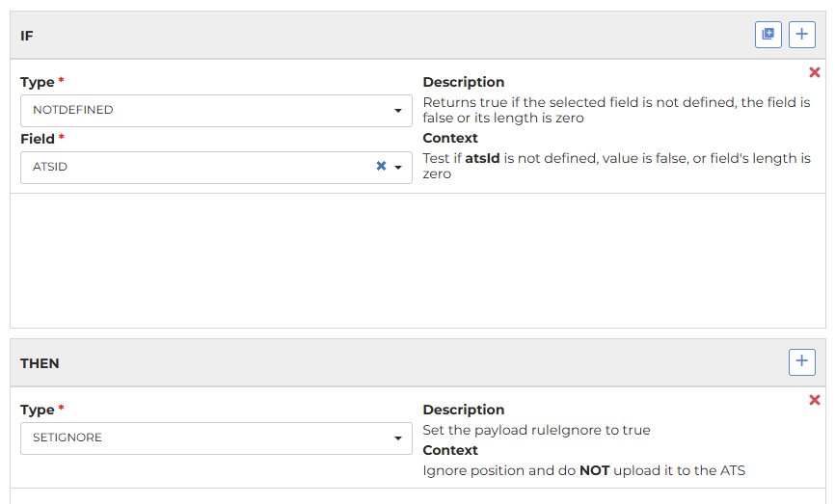The height and width of the screenshot is (504, 835).
Task: Open the NOTDEFINED Type dropdown
Action: tap(216, 111)
